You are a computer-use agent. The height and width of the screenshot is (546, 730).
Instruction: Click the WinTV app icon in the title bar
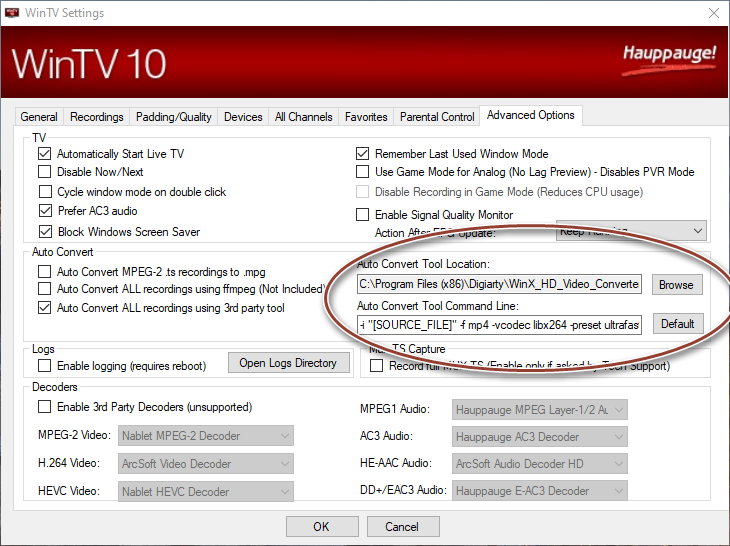tap(12, 13)
